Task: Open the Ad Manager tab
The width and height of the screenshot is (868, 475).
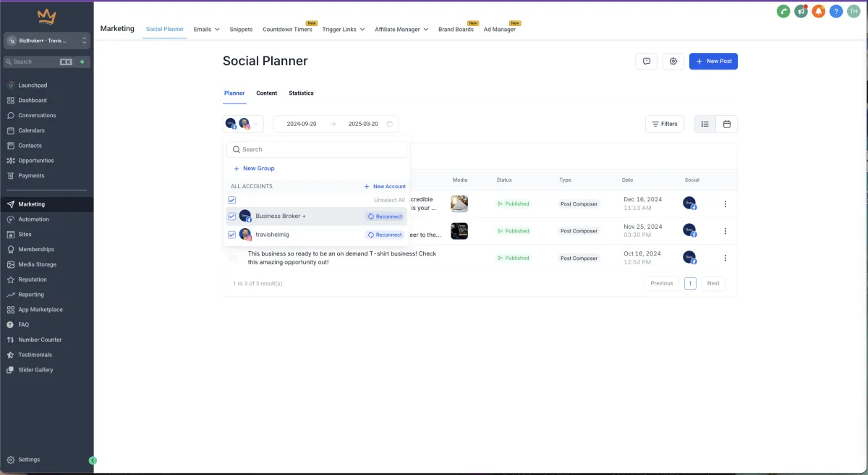Action: [x=500, y=30]
